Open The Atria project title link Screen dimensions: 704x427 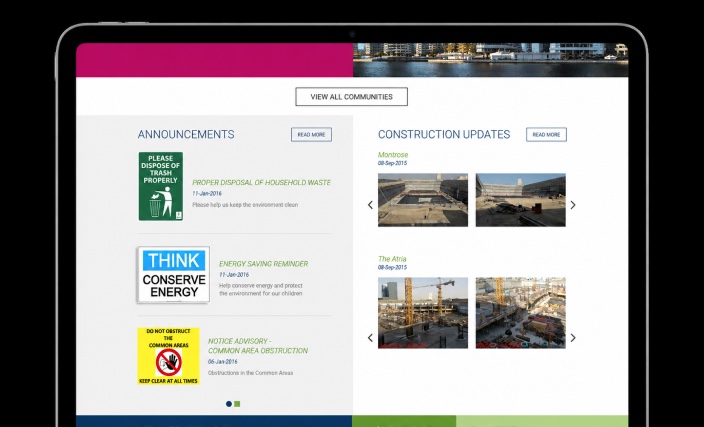392,259
